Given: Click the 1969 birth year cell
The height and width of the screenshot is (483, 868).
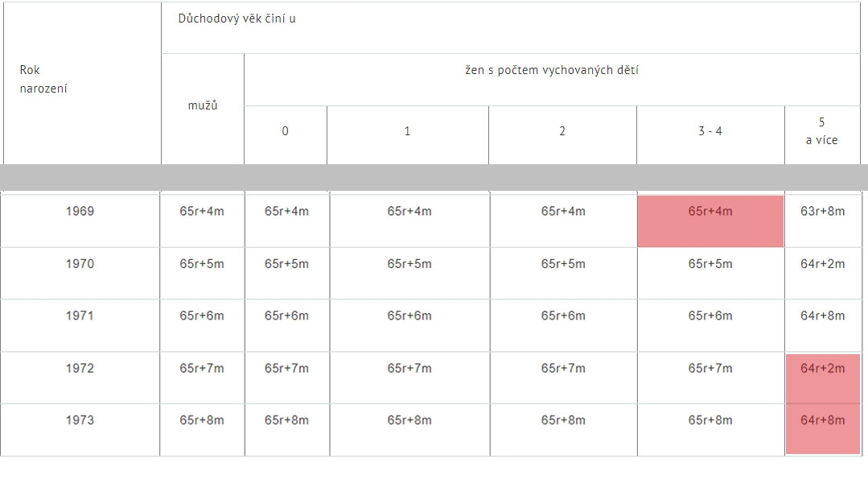Looking at the screenshot, I should tap(80, 220).
